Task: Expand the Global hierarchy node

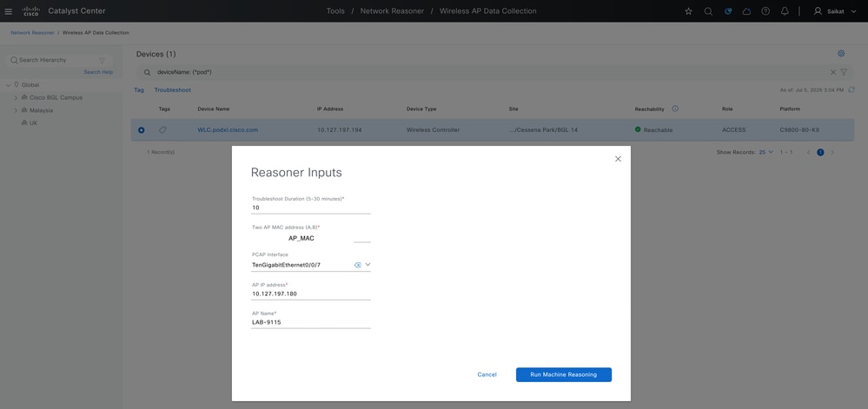Action: [9, 85]
